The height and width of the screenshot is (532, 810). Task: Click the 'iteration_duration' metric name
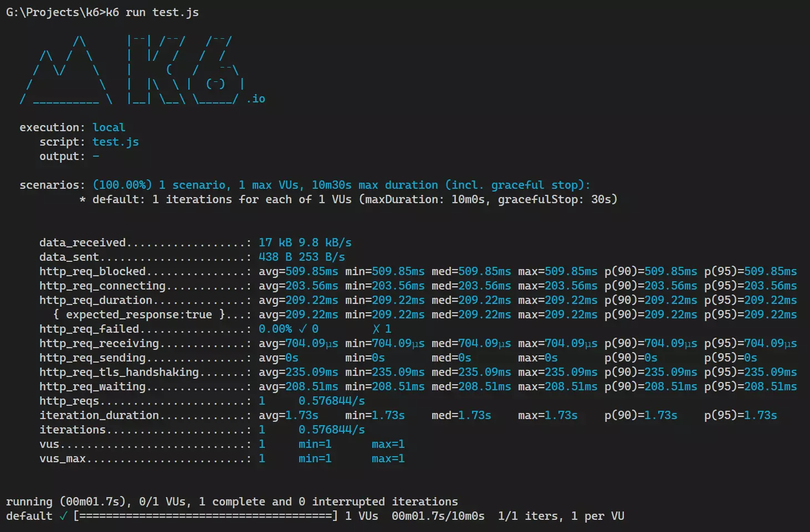point(99,415)
